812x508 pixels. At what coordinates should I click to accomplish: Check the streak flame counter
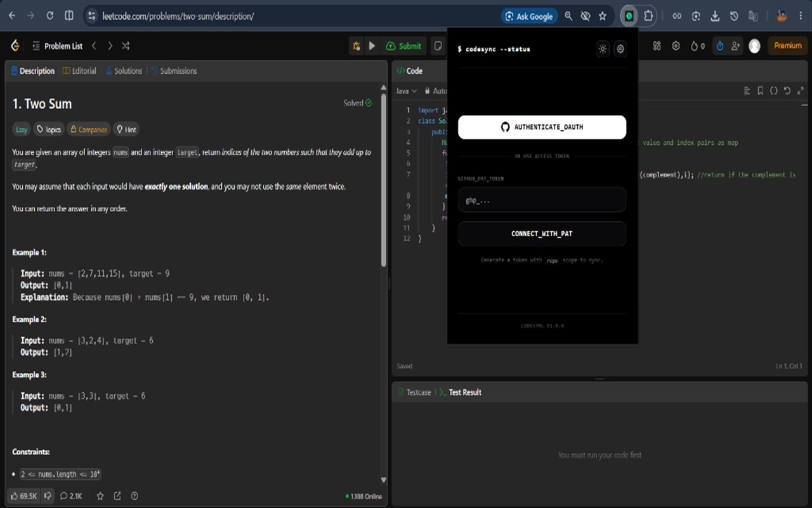(x=698, y=46)
